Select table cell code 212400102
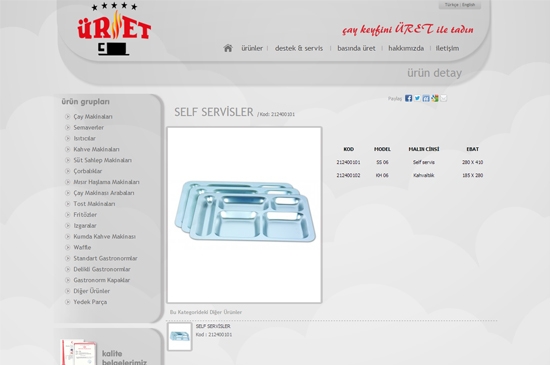This screenshot has height=365, width=550. (348, 175)
